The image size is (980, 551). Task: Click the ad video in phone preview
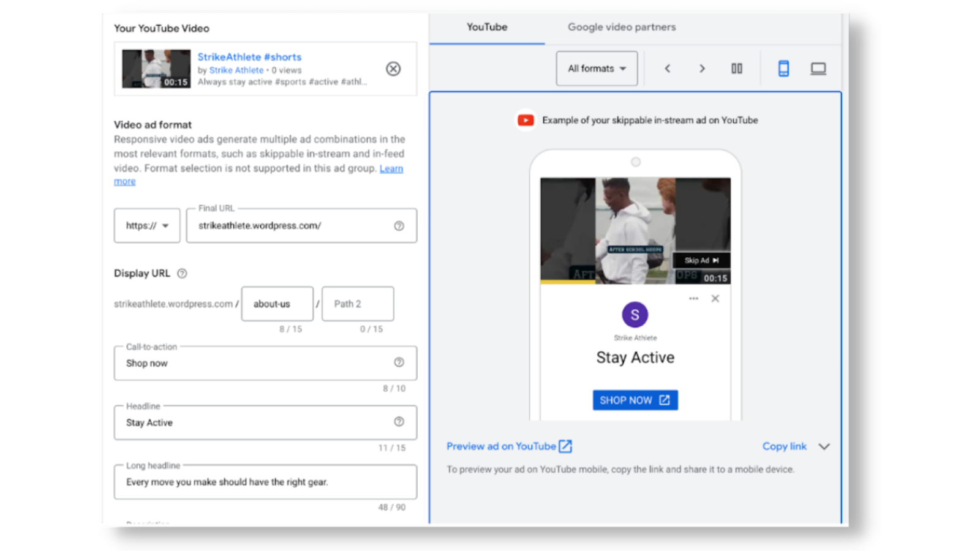[x=635, y=231]
